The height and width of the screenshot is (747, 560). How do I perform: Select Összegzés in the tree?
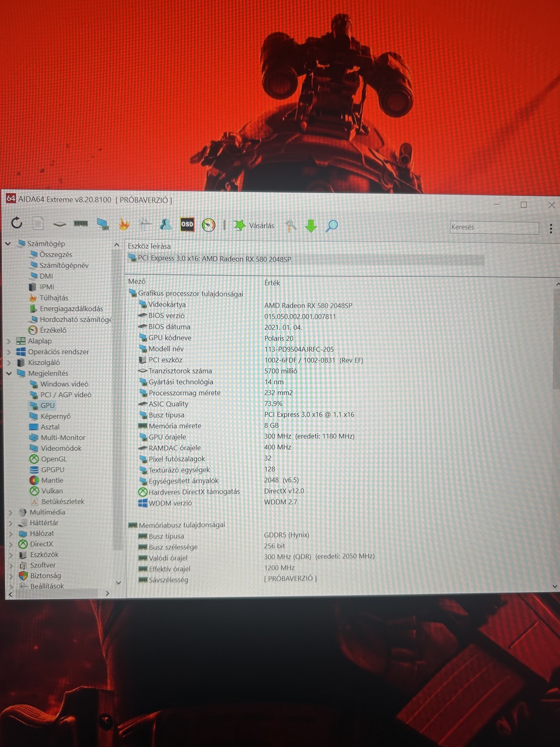click(x=56, y=255)
